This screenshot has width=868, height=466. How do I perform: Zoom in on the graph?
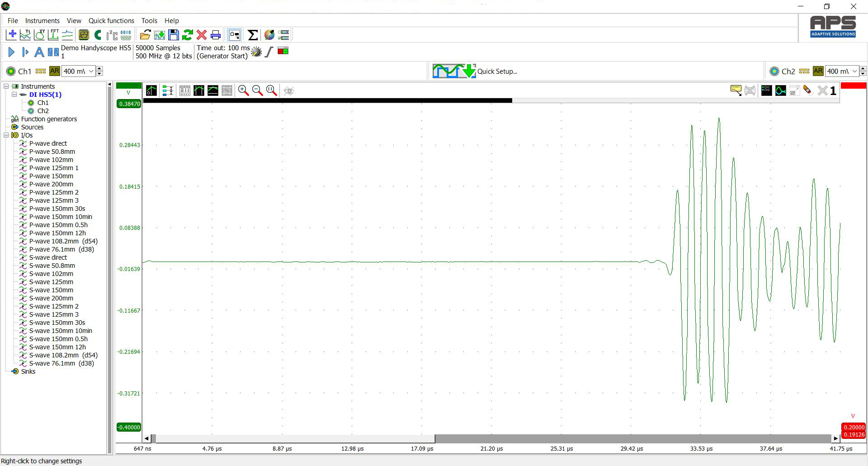tap(243, 90)
